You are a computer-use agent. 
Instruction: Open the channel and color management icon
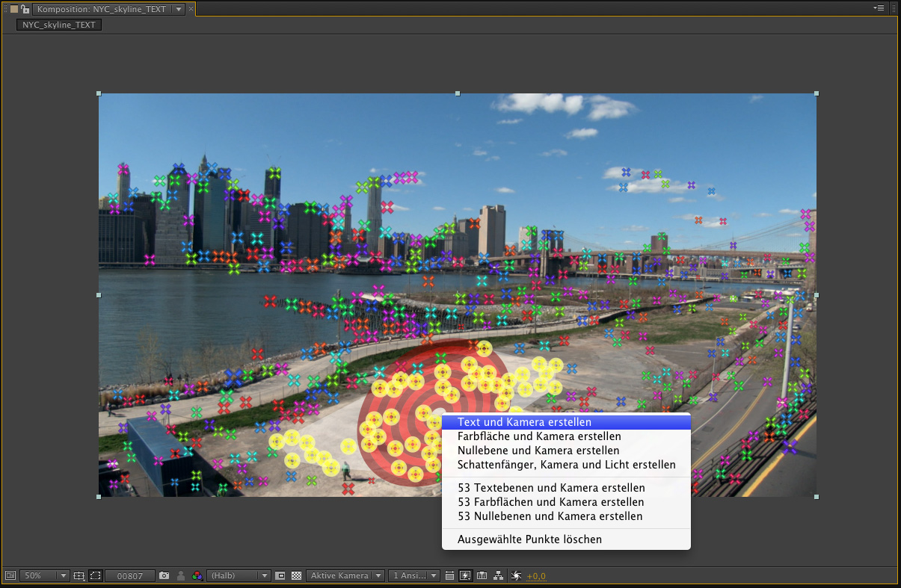pyautogui.click(x=197, y=576)
